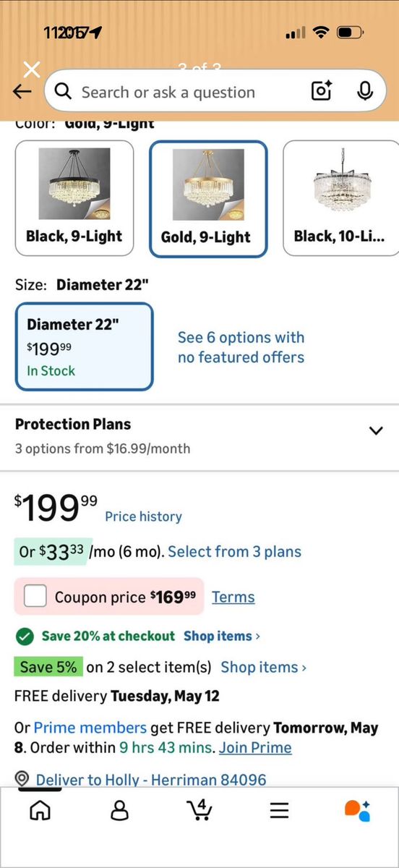Tap the microphone voice search icon

click(365, 91)
